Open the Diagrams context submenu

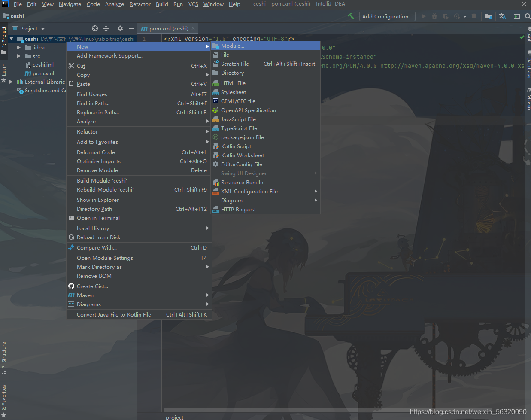pos(139,304)
